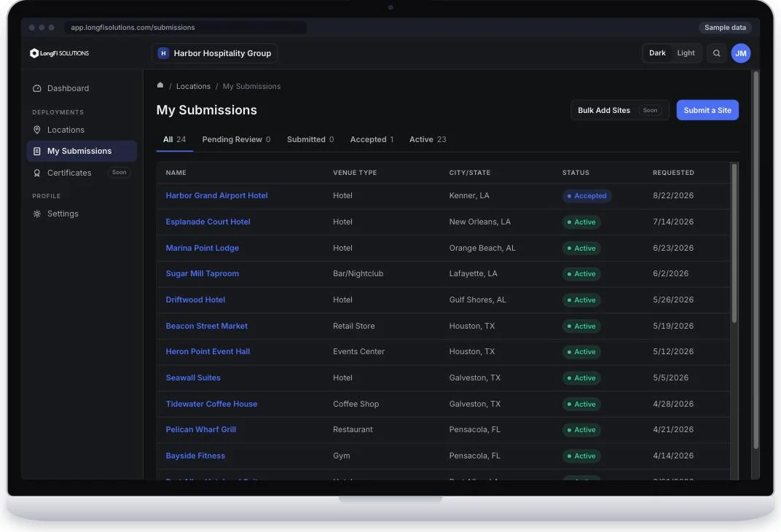The image size is (781, 532).
Task: Open the Marina Point Lodge link
Action: 203,248
